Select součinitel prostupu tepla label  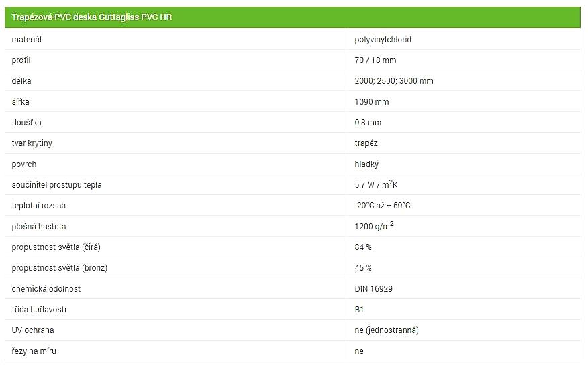pyautogui.click(x=56, y=185)
